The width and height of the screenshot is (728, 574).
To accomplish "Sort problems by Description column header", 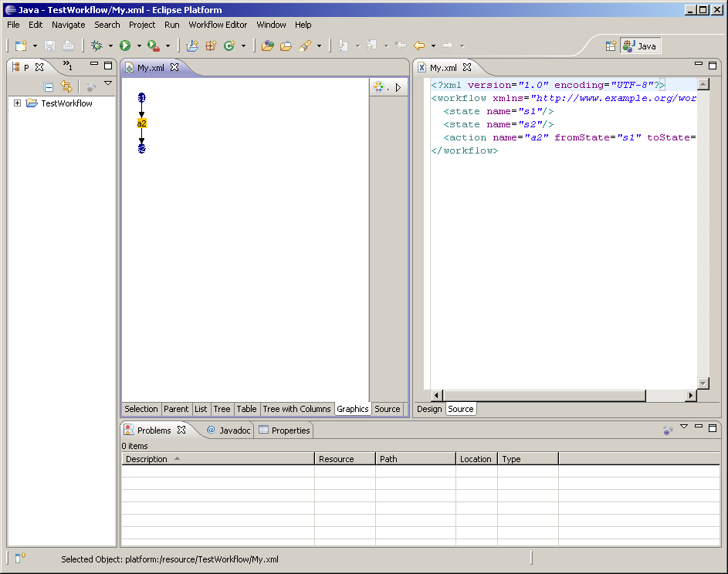I will pos(147,459).
